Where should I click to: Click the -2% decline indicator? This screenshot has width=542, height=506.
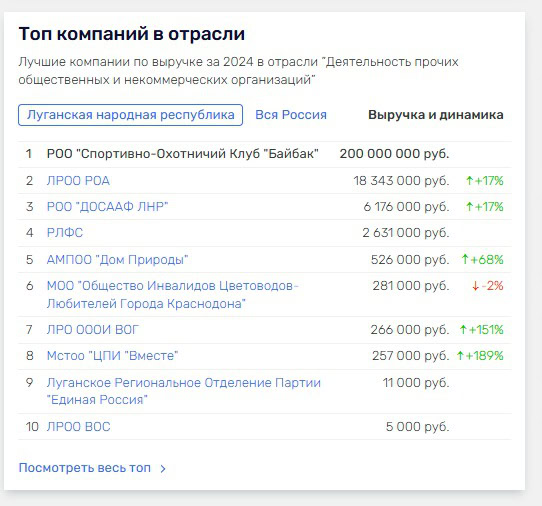(x=488, y=285)
